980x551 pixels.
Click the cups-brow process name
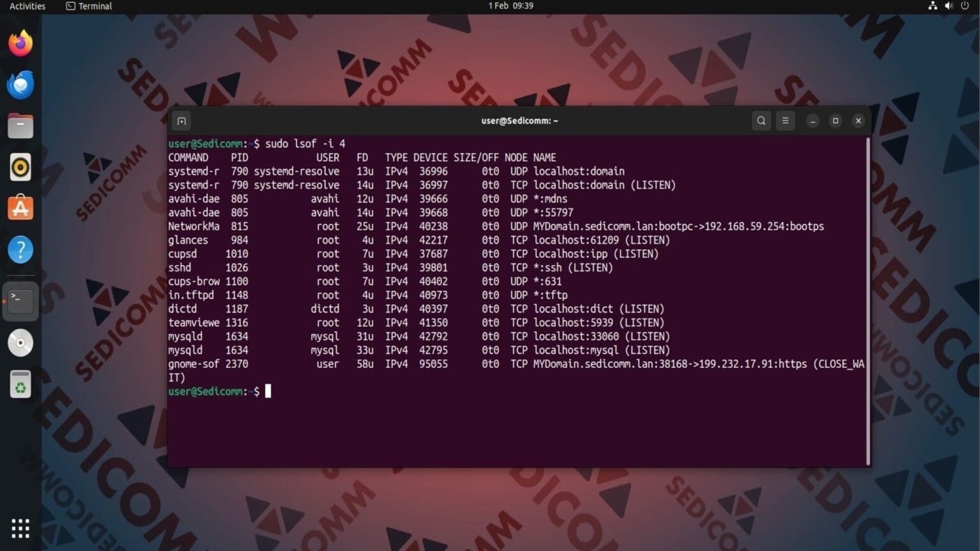194,281
